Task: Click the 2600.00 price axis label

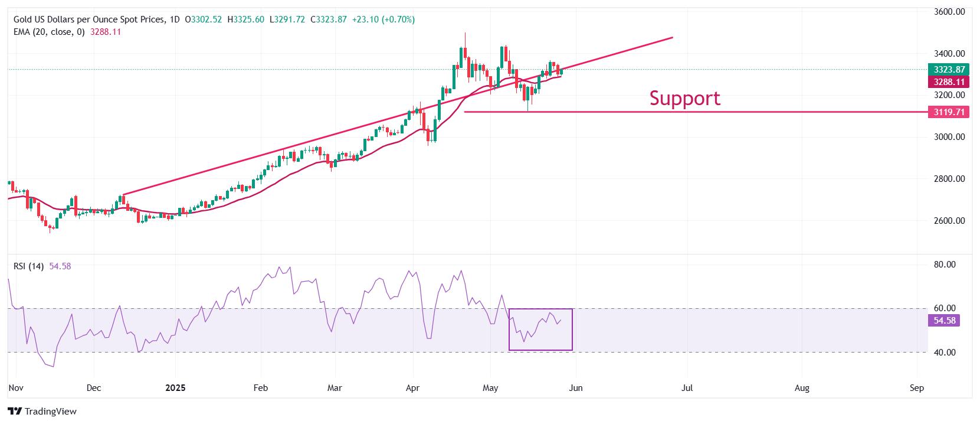Action: 950,221
